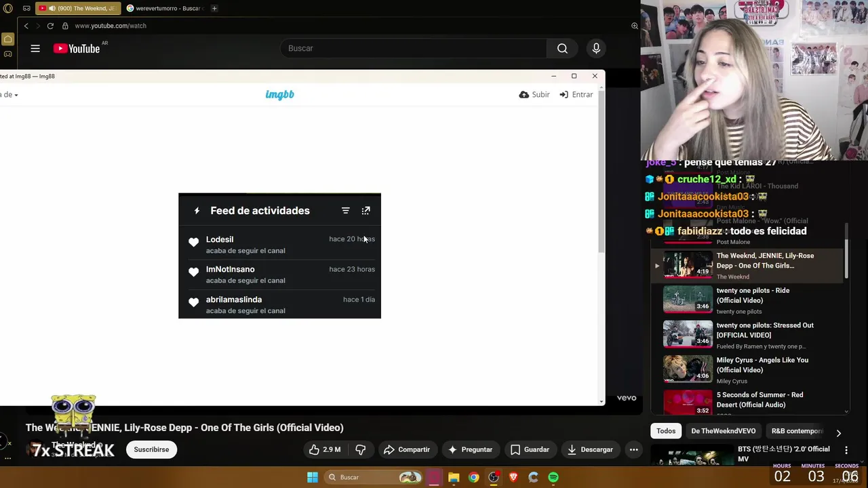Click the YouTube search magnifier button
The width and height of the screenshot is (868, 488).
click(x=562, y=48)
